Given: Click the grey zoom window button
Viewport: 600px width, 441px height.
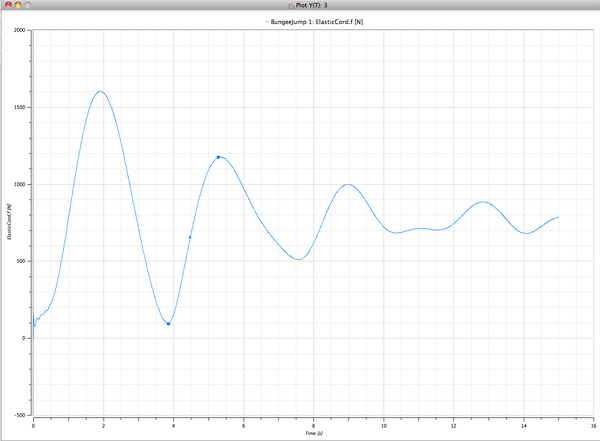Looking at the screenshot, I should 27,5.
